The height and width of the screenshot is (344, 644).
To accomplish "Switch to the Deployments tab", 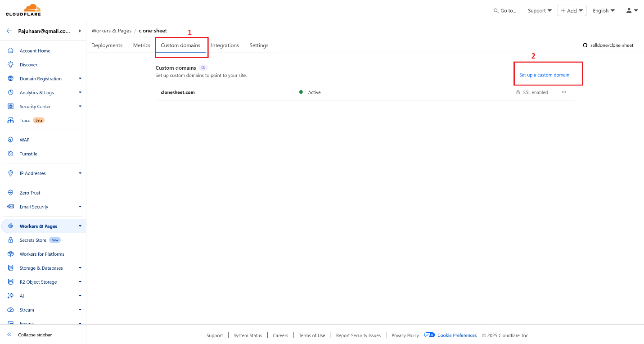I will [x=107, y=45].
